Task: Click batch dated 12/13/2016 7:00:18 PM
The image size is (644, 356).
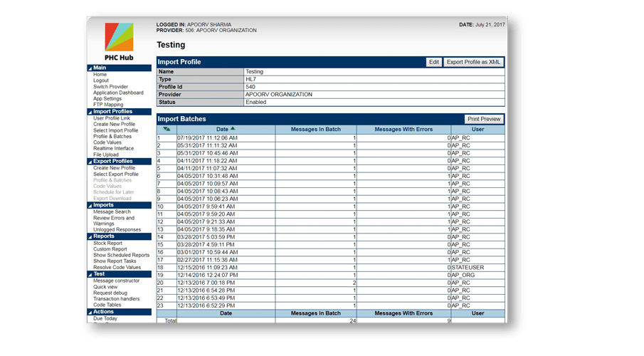Action: pos(206,283)
